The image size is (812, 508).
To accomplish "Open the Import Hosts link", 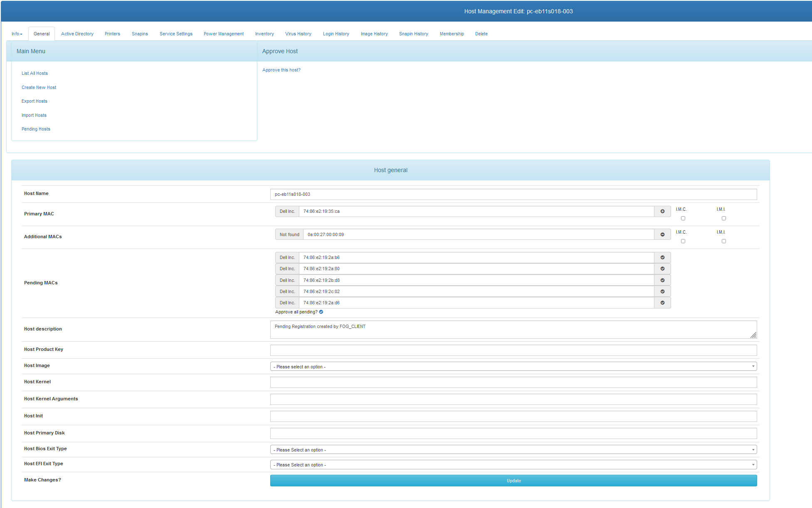I will [34, 116].
